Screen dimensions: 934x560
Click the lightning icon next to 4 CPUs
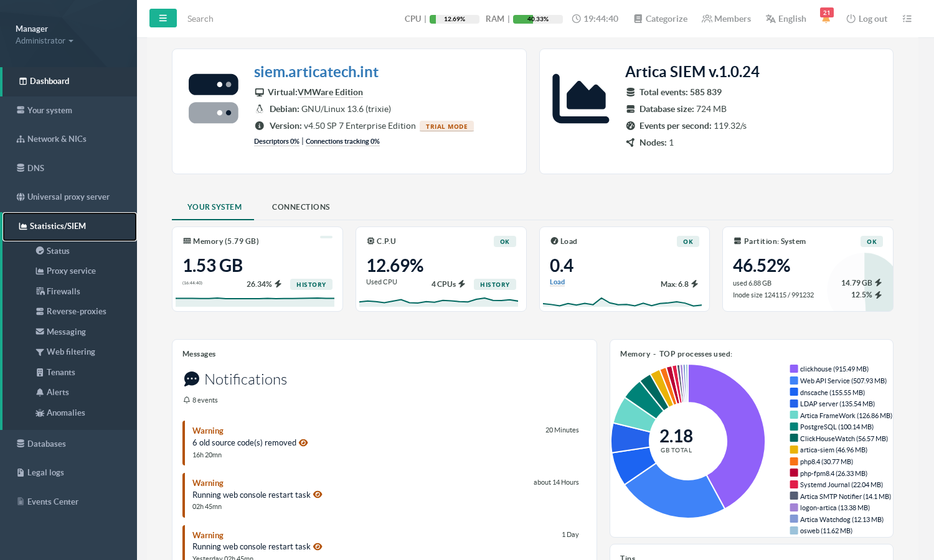[461, 284]
